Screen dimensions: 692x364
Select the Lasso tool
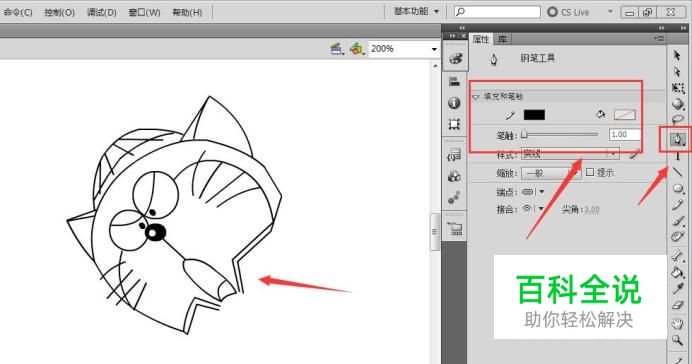(x=677, y=120)
